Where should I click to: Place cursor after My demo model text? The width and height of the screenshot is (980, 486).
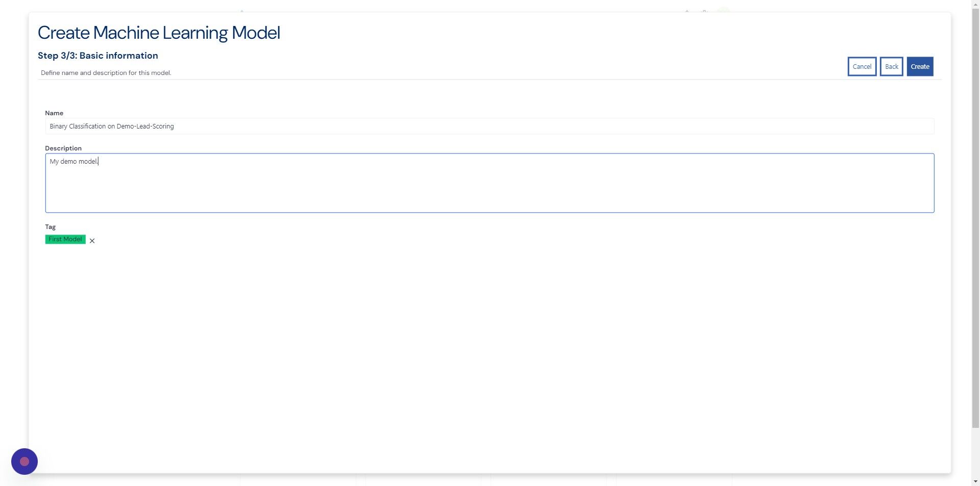pos(99,162)
